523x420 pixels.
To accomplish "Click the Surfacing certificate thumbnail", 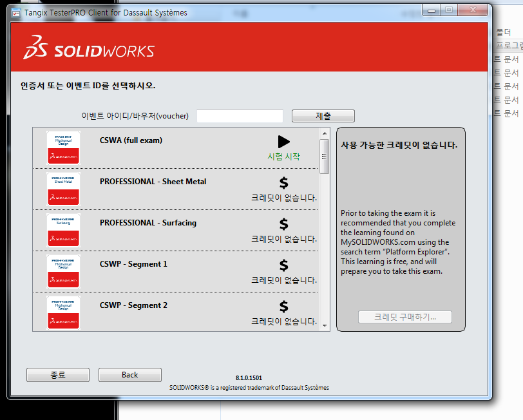I will point(63,230).
